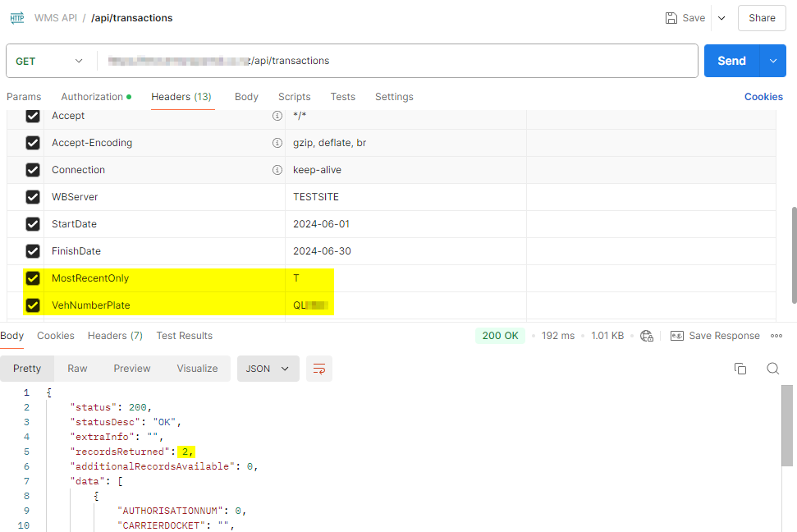
Task: Click the gzip, deflate, br value
Action: (x=329, y=143)
